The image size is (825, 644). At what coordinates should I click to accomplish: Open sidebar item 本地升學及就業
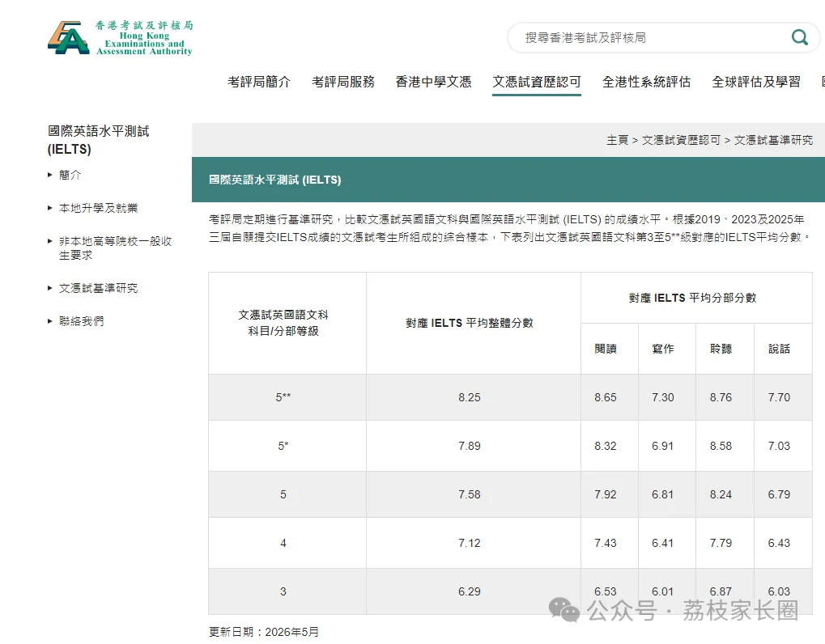click(x=99, y=208)
